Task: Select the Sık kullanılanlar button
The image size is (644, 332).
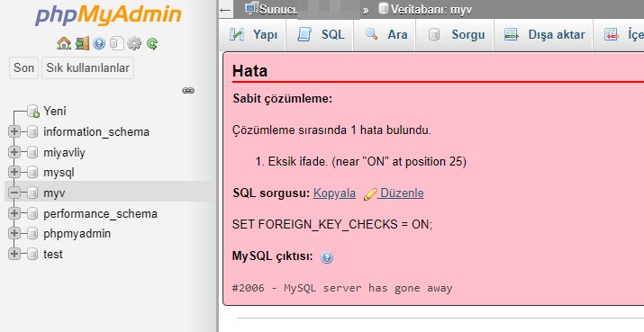Action: click(x=87, y=67)
